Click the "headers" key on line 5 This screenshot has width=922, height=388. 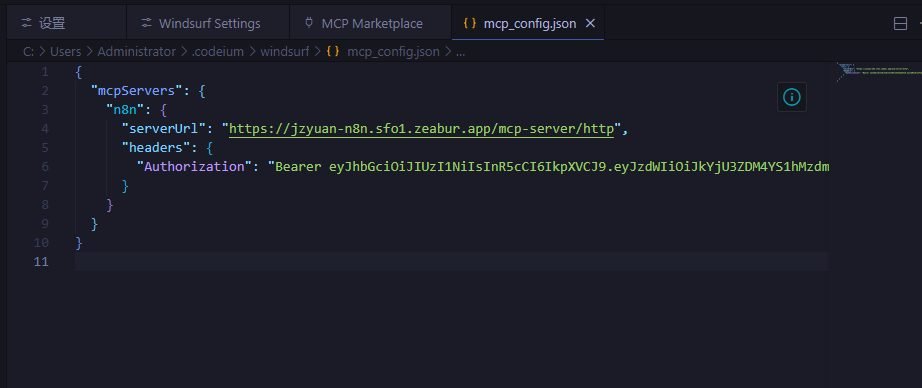click(156, 148)
